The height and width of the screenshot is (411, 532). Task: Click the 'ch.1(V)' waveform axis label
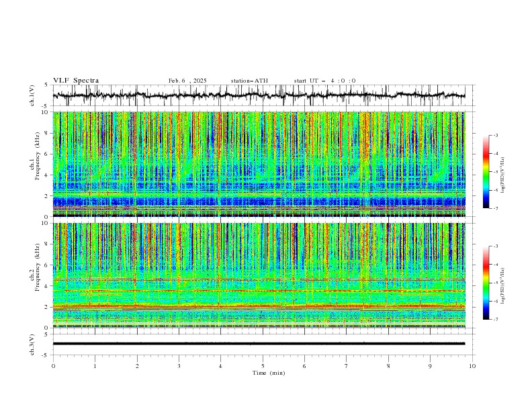32,95
